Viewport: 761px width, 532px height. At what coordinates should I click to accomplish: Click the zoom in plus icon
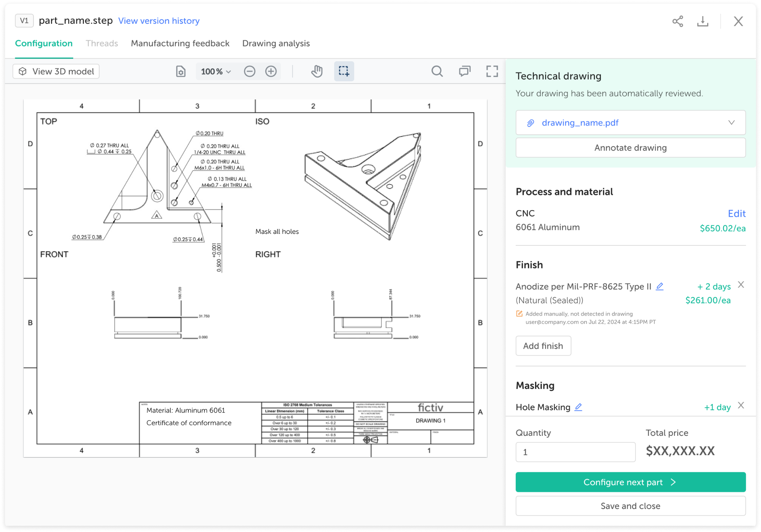click(271, 71)
